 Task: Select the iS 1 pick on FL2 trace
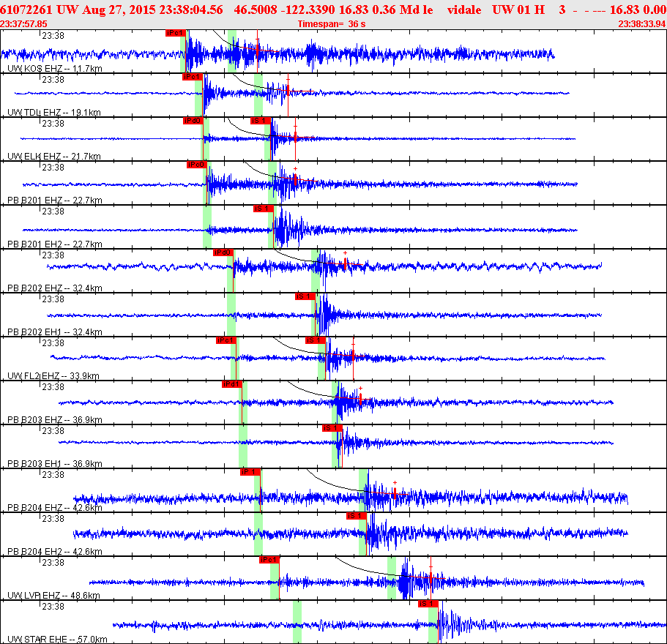pyautogui.click(x=316, y=340)
